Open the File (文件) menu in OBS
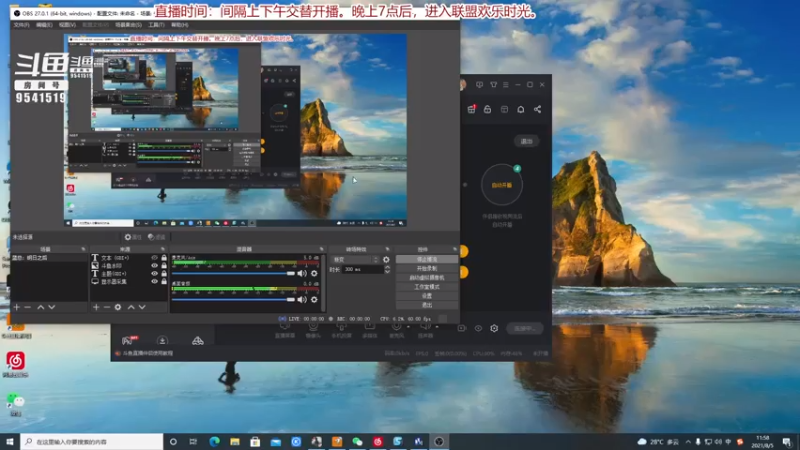The image size is (800, 450). tap(21, 24)
